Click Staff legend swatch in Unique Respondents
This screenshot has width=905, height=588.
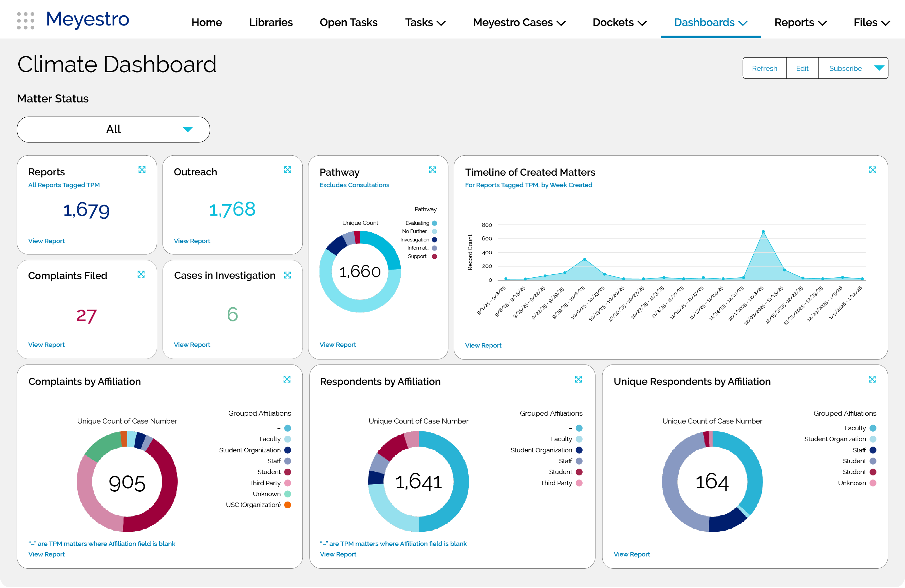[x=873, y=450]
